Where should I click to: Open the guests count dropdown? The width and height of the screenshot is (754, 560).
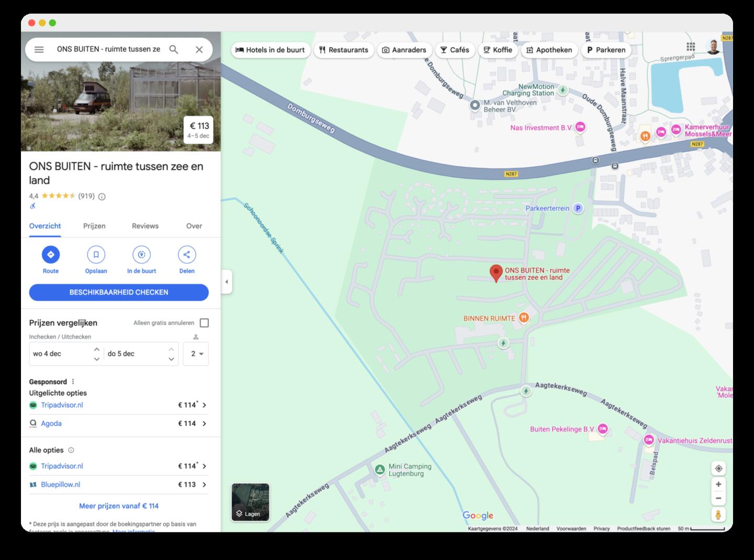[196, 354]
